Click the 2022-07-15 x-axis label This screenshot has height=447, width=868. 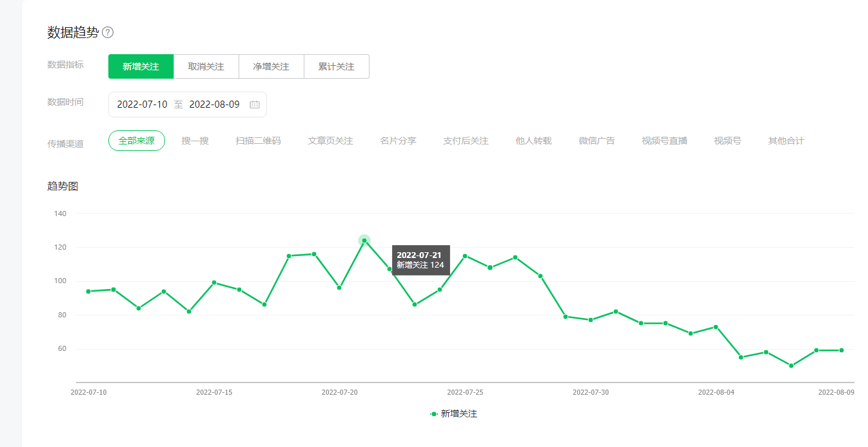click(x=214, y=392)
